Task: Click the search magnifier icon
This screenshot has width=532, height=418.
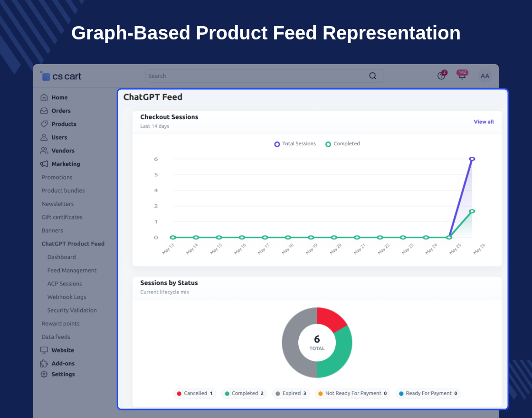Action: point(372,76)
